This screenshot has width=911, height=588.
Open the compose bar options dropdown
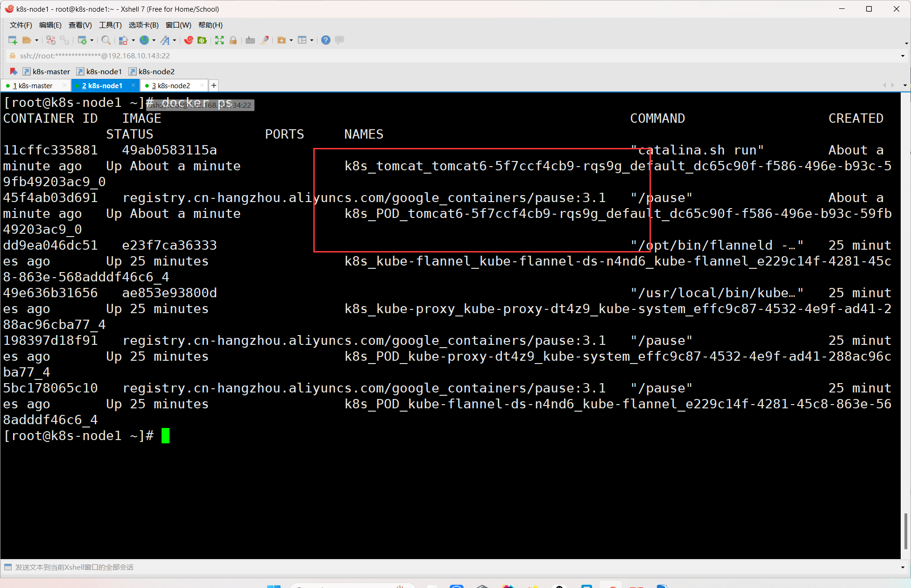(x=903, y=567)
